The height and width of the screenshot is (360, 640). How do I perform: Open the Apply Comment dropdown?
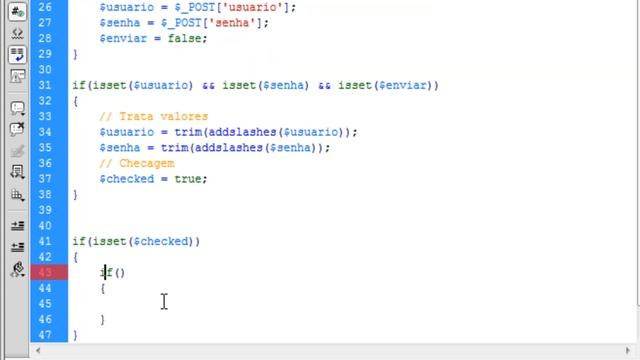point(17,108)
